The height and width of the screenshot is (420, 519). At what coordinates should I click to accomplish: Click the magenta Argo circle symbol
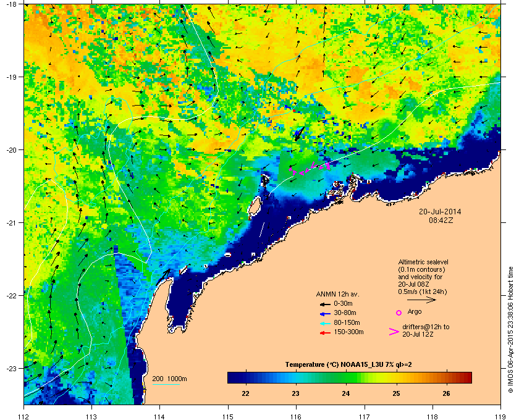[399, 313]
